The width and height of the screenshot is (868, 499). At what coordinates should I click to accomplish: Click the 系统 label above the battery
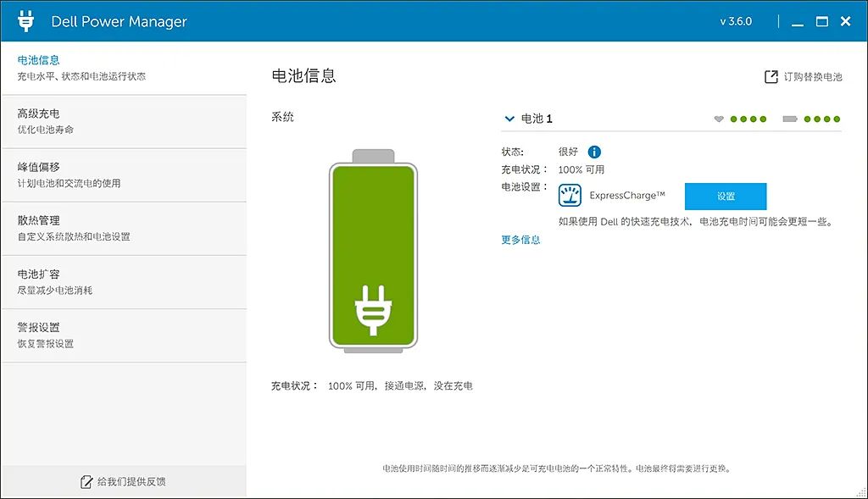point(282,117)
